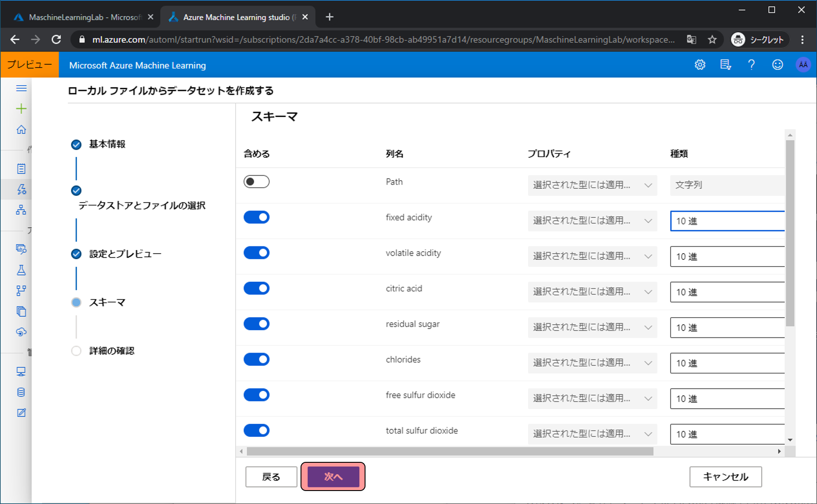The width and height of the screenshot is (817, 504).
Task: Expand the hamburger menu in sidebar
Action: pos(21,88)
